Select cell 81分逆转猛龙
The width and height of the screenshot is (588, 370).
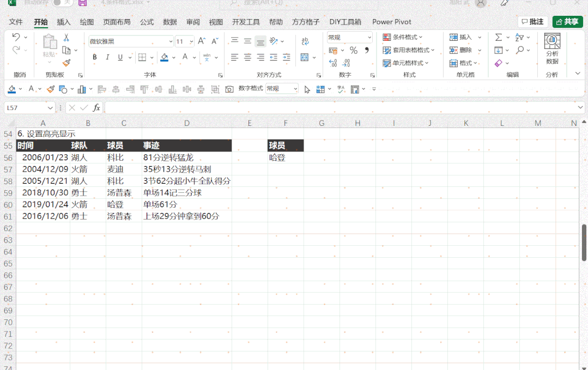coord(187,158)
